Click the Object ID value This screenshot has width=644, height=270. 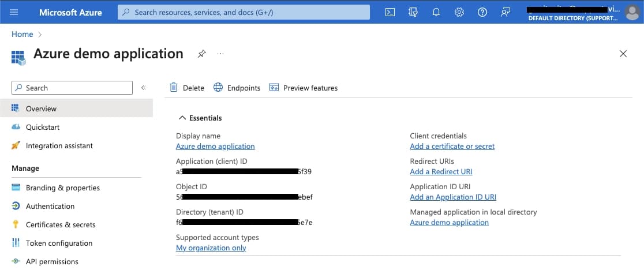tap(244, 197)
